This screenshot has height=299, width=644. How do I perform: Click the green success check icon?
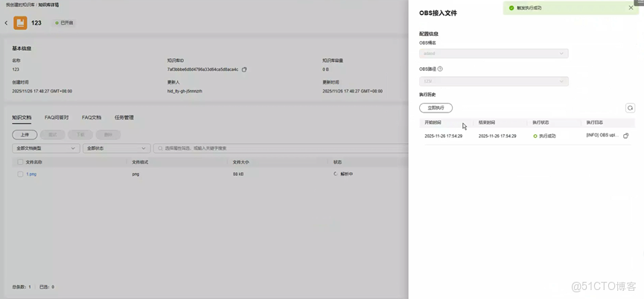[x=511, y=7]
